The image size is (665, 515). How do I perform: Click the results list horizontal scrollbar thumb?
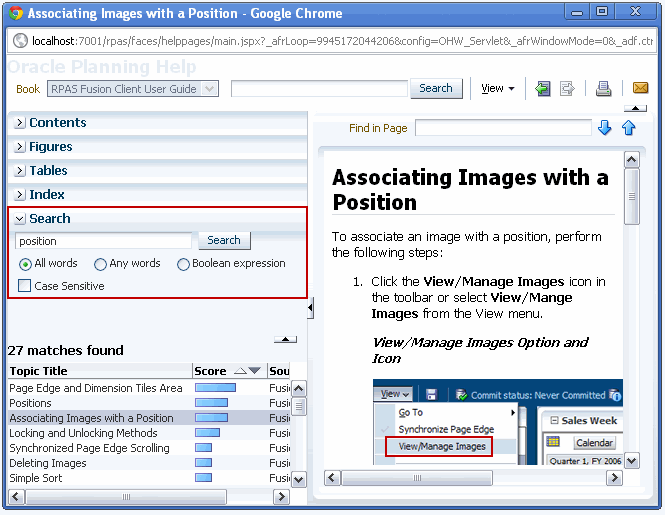click(126, 497)
